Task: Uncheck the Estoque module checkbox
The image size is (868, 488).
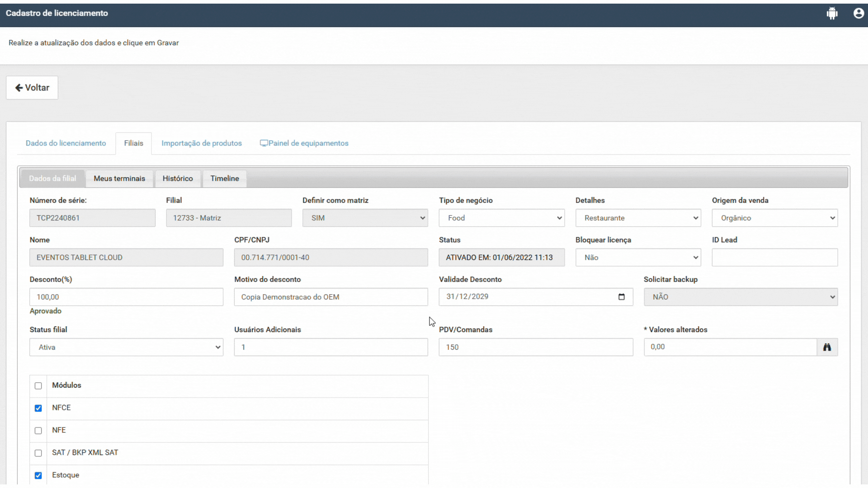Action: pyautogui.click(x=38, y=475)
